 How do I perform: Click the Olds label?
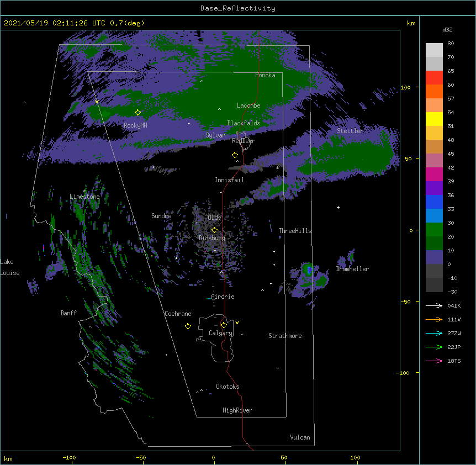[214, 218]
